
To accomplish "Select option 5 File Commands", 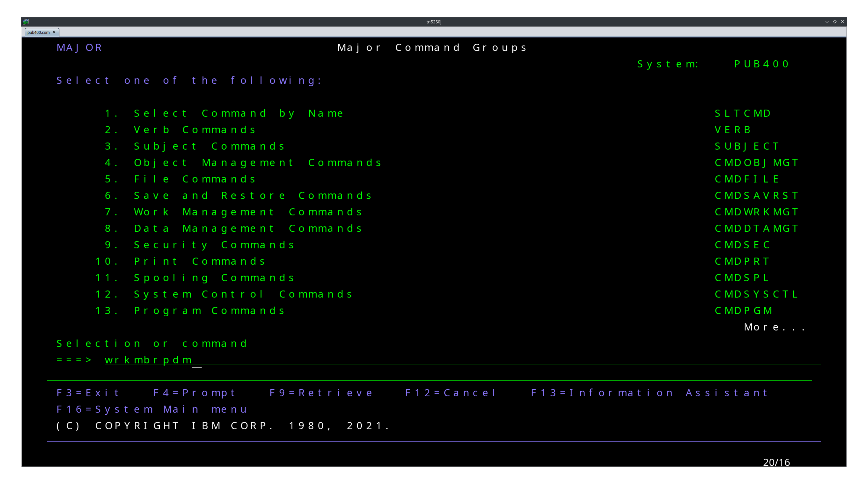I will pyautogui.click(x=180, y=179).
